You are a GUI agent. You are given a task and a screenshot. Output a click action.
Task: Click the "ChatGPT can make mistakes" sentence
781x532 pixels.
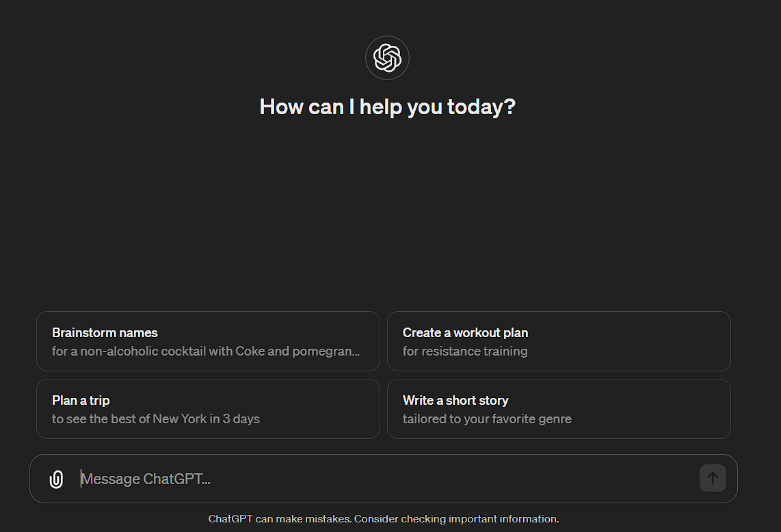[279, 519]
